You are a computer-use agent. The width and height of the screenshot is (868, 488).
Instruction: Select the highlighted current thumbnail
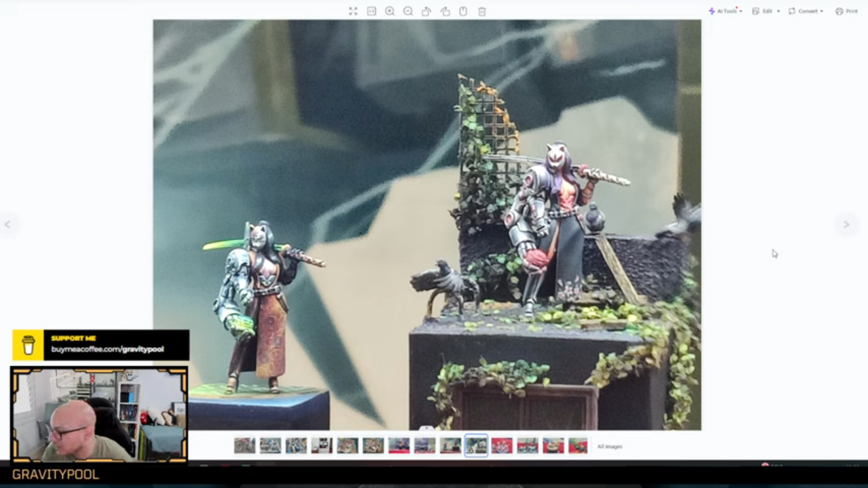click(x=476, y=445)
